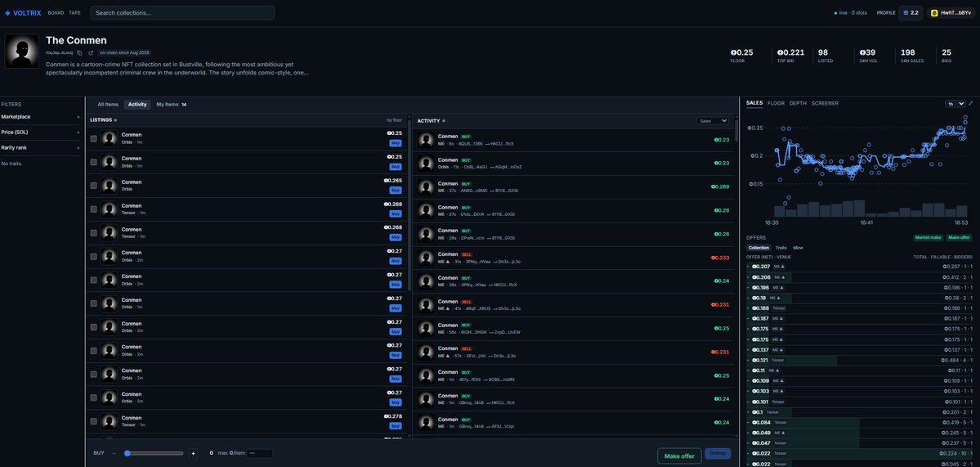Click the VOLTRIX logo icon
The height and width of the screenshot is (467, 980).
tap(7, 12)
